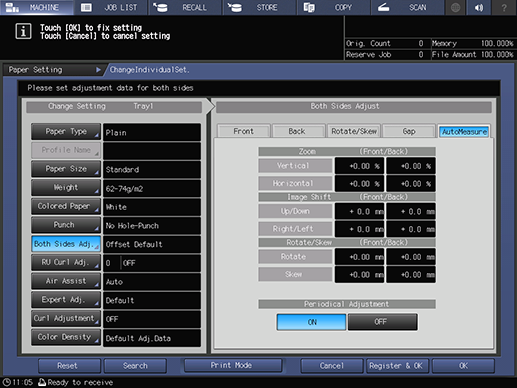Click the Horizontal zoom label
Viewport: 517px width, 388px height.
pos(295,183)
